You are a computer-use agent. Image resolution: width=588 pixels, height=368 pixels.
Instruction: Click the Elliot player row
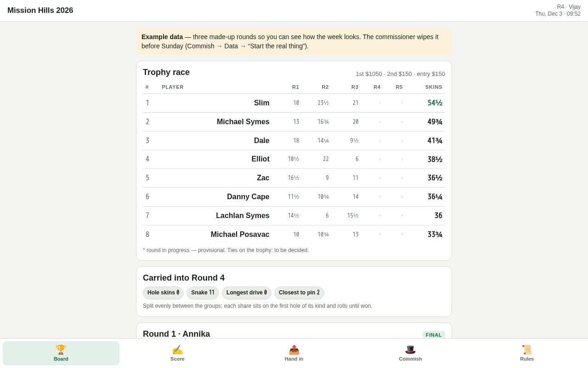point(294,159)
